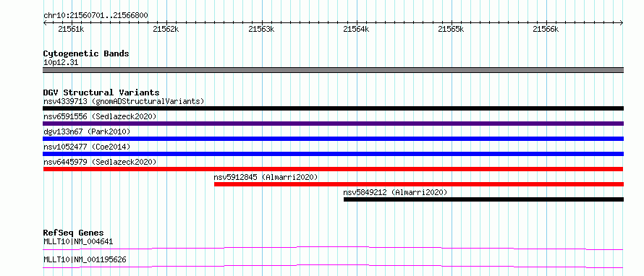Select the red nsv5912845 Almarri2020 bar
This screenshot has width=644, height=276.
[419, 184]
